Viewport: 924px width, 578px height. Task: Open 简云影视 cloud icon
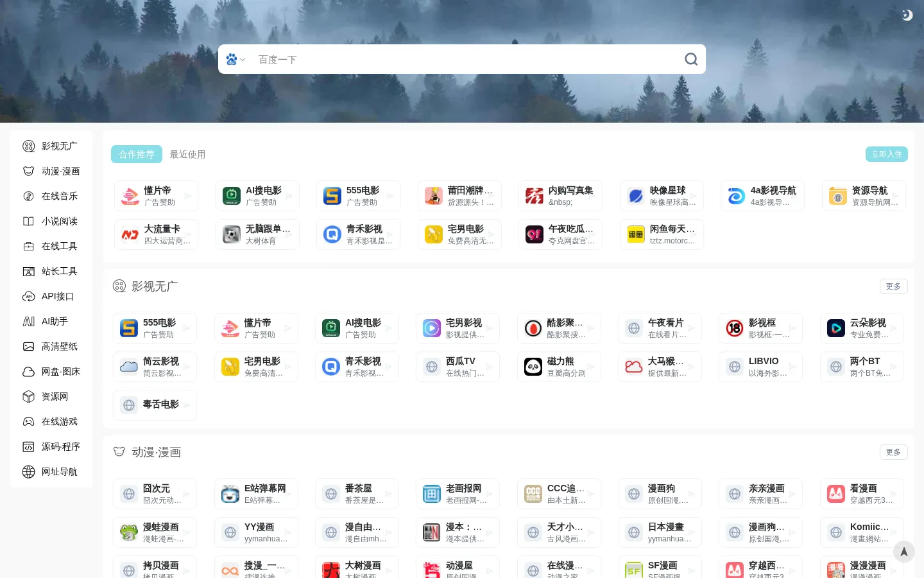(x=129, y=367)
